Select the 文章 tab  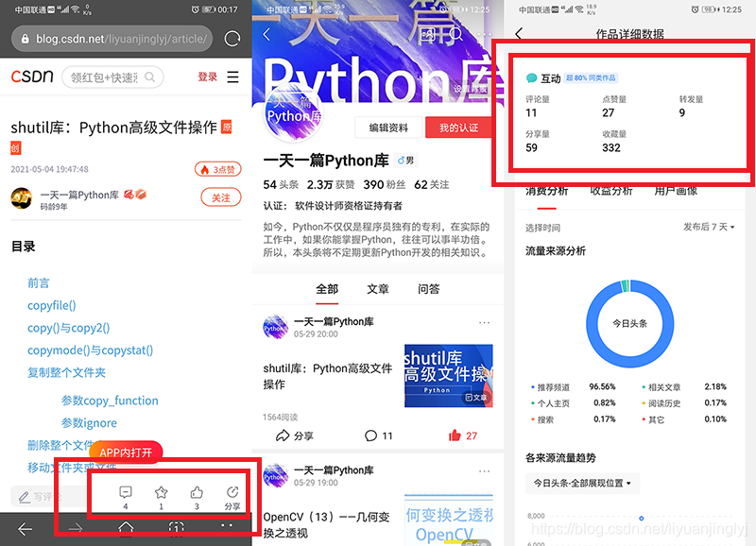(x=377, y=289)
